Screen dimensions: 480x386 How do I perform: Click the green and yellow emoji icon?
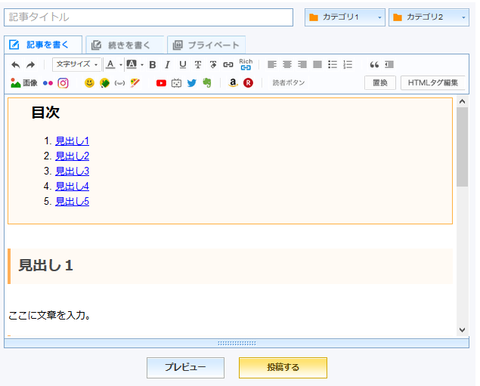105,83
